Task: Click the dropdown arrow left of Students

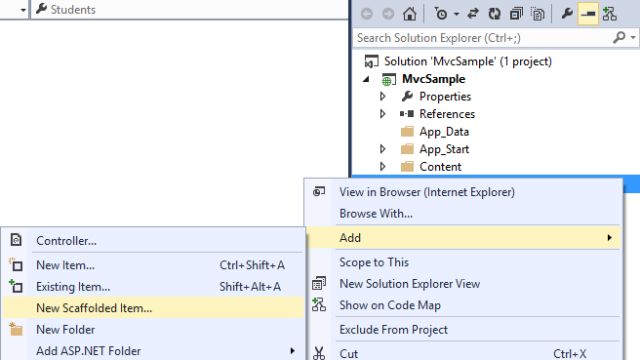Action: (x=23, y=10)
